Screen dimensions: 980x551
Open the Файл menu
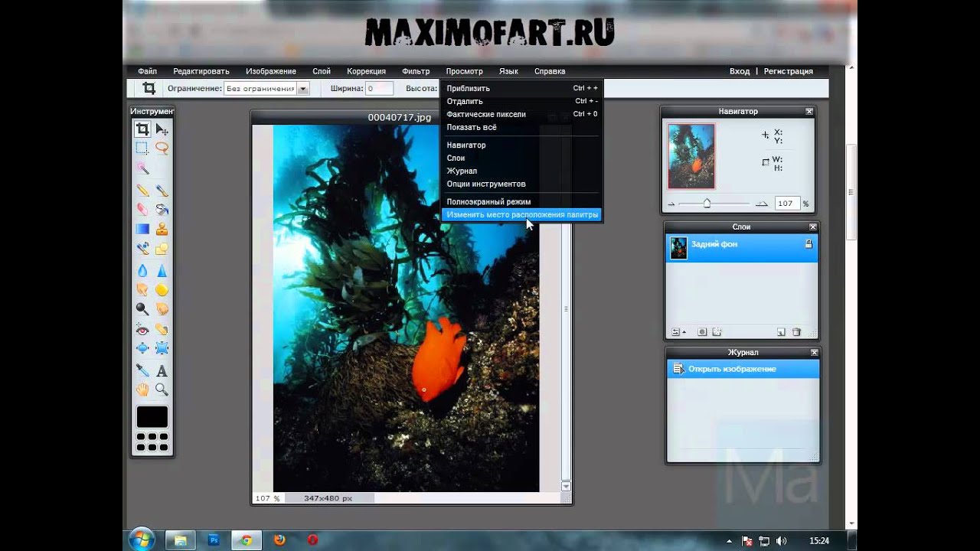tap(147, 71)
